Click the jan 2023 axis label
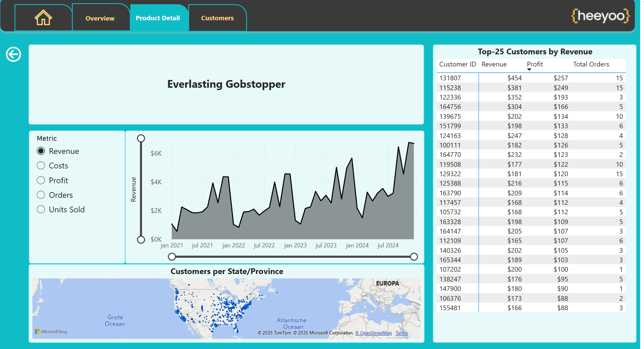Screen dimensions: 644x349 pos(295,245)
